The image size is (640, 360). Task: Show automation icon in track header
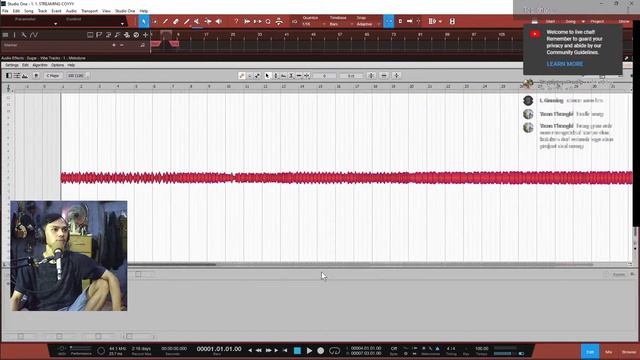click(34, 35)
